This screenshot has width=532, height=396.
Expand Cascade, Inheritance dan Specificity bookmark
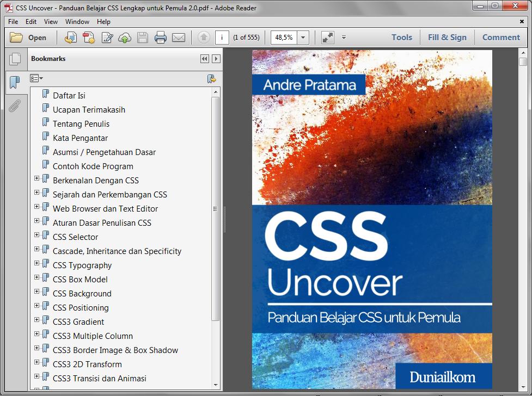click(x=36, y=249)
